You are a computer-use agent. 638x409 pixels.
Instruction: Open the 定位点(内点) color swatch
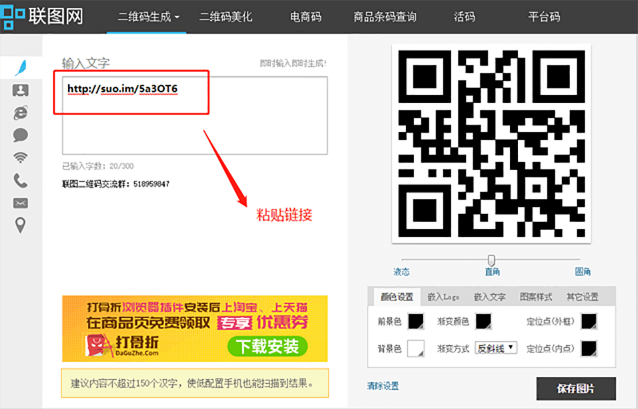coord(589,349)
